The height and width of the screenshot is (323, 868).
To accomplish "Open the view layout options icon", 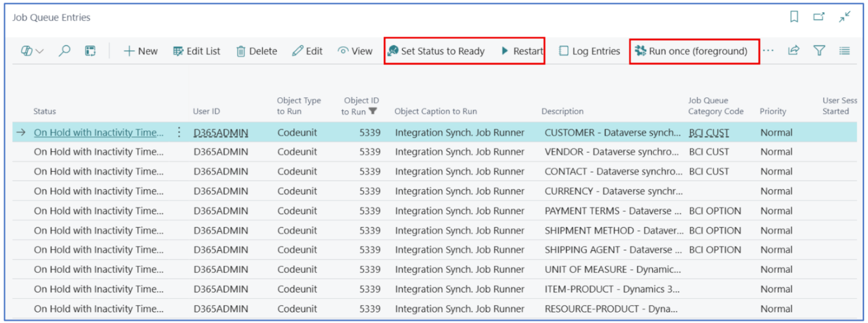I will tap(32, 51).
